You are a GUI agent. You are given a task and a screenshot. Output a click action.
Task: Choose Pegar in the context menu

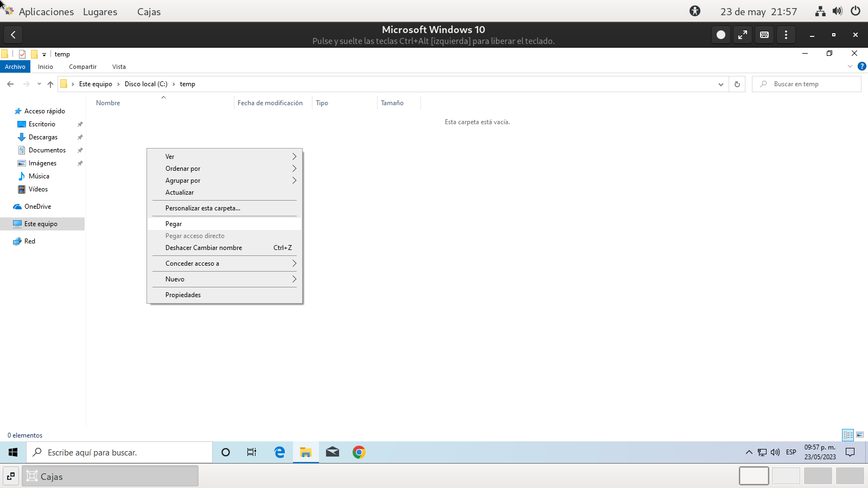[174, 224]
